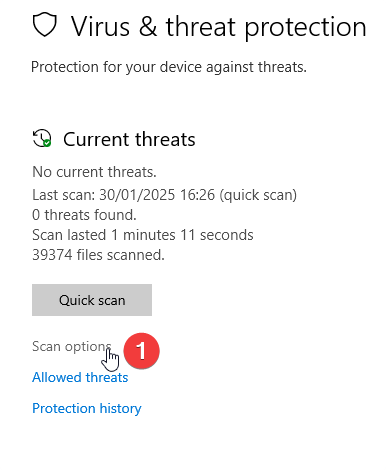The width and height of the screenshot is (386, 470).
Task: Select the 'Protection for your device' description
Action: [169, 67]
